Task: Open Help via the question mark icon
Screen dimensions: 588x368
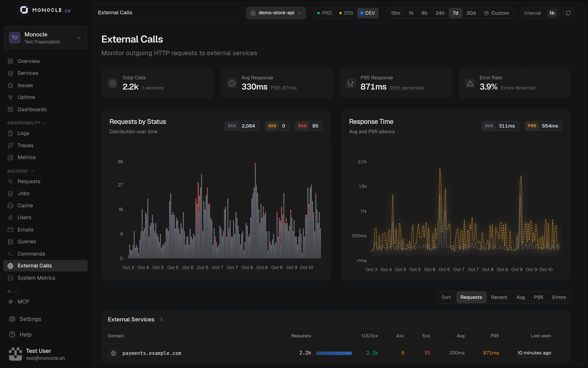Action: click(12, 334)
